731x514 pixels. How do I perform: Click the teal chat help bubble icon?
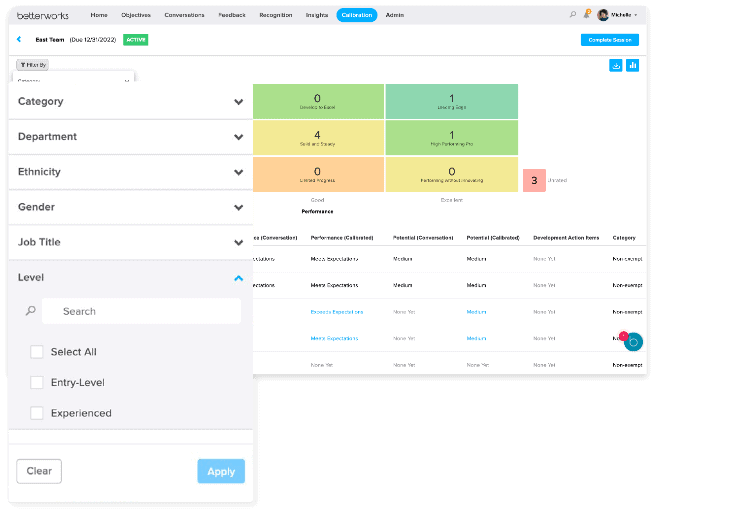(633, 342)
